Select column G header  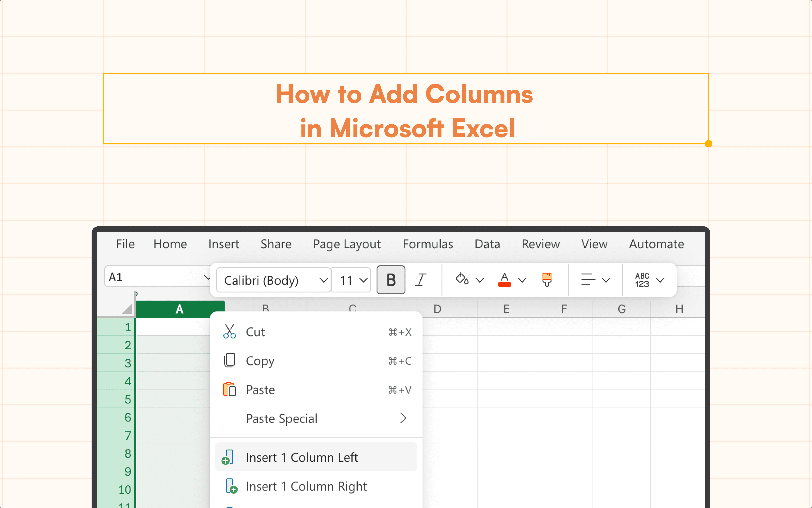tap(622, 309)
